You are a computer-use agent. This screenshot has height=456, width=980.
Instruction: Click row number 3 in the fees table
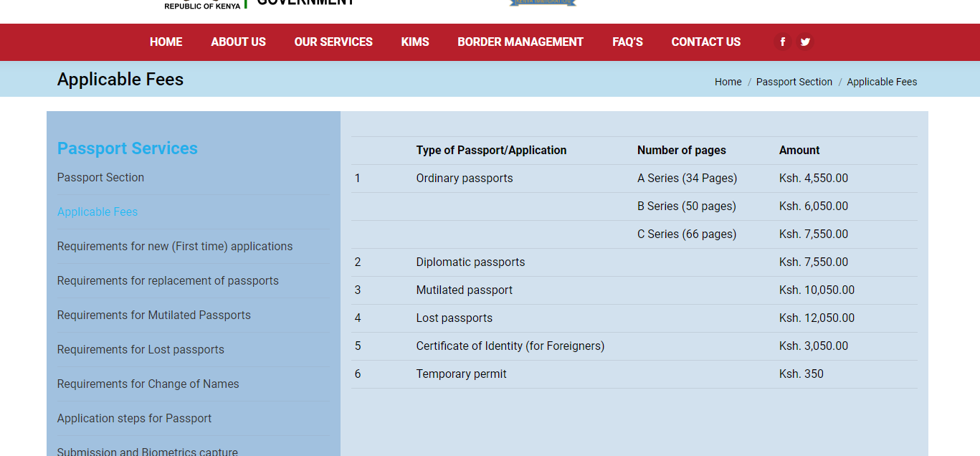(358, 290)
